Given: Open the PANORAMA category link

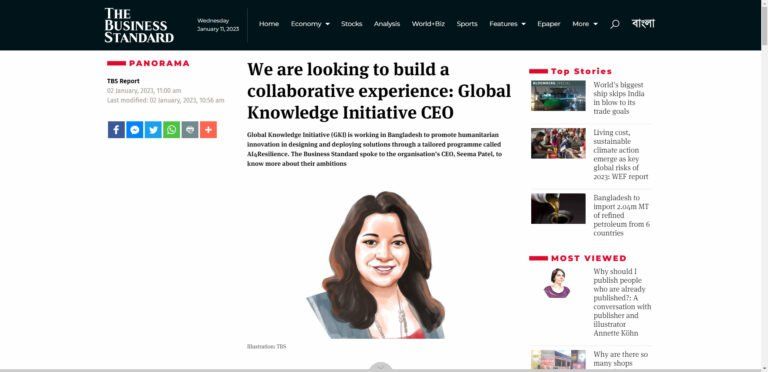Looking at the screenshot, I should pos(159,63).
